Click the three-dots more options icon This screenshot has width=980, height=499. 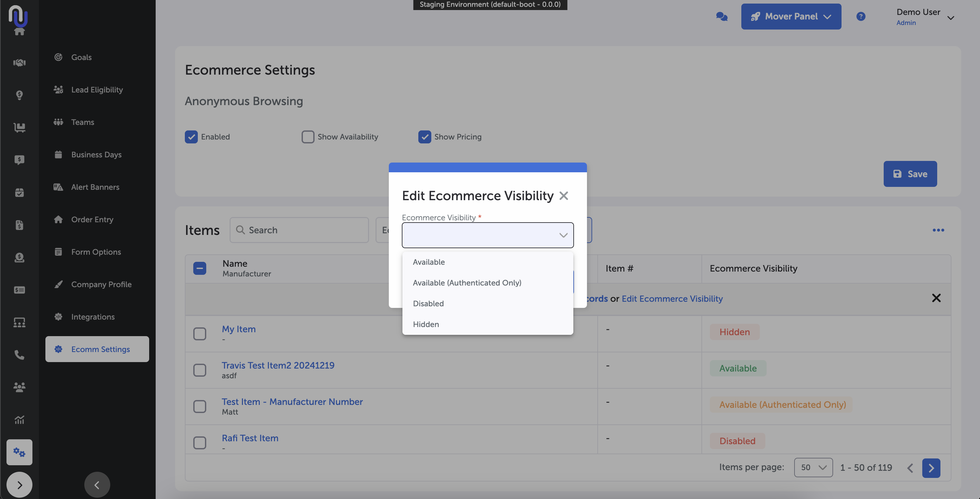coord(938,230)
